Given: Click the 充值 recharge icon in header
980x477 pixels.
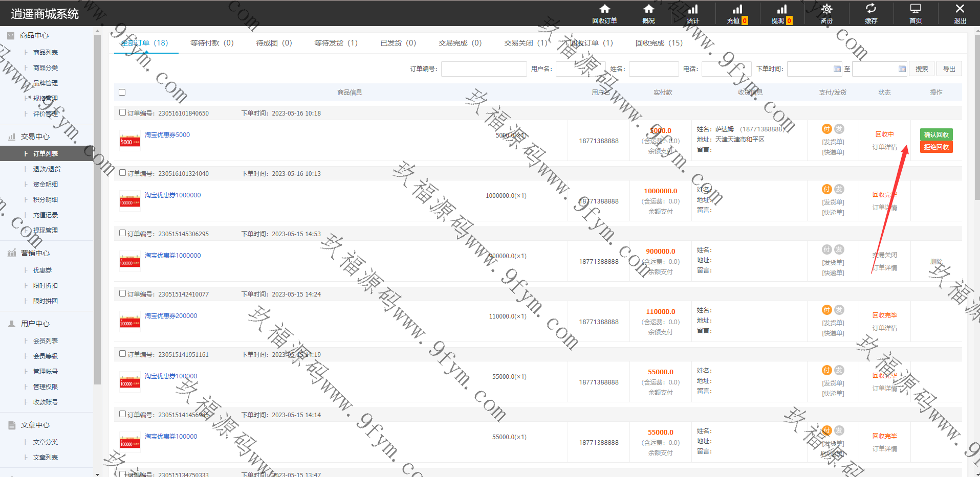Looking at the screenshot, I should [737, 14].
